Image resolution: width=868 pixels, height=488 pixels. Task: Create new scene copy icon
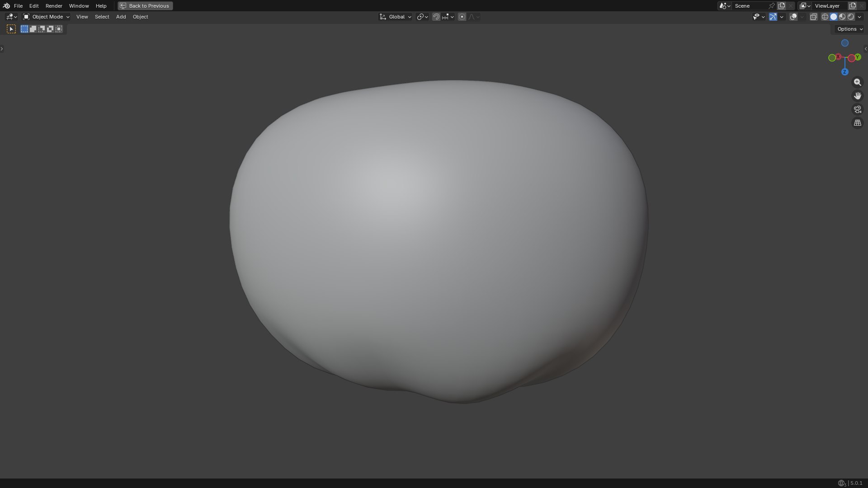click(782, 6)
